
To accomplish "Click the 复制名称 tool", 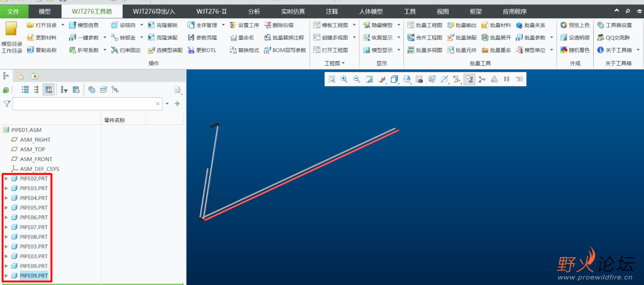I will [x=42, y=50].
